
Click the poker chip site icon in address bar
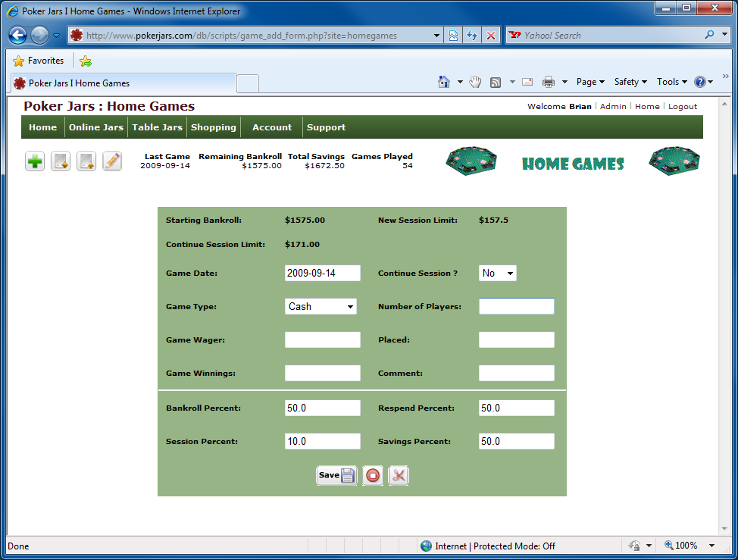77,35
